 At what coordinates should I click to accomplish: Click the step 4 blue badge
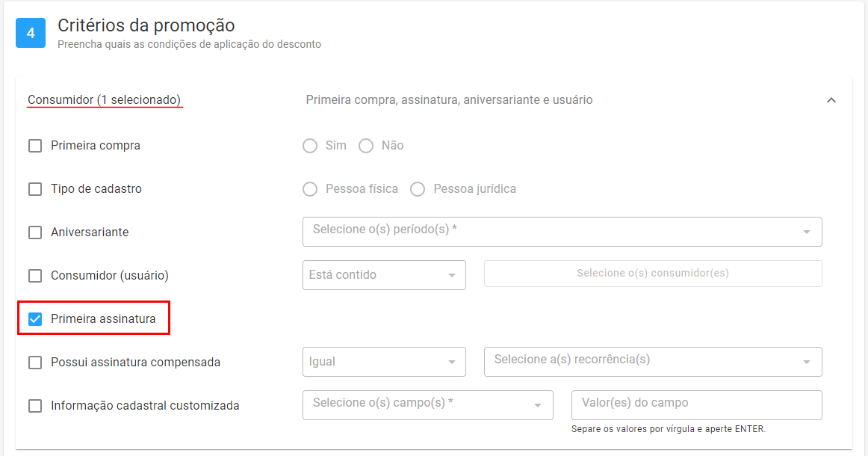coord(31,33)
